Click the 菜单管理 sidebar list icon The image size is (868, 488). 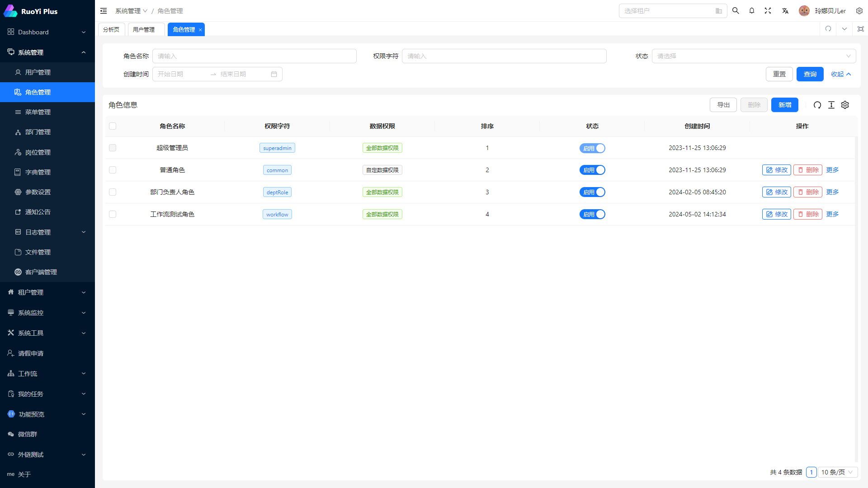18,112
